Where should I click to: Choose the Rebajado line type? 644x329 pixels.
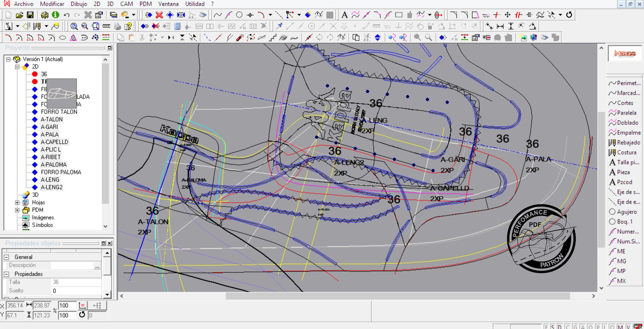tap(624, 143)
